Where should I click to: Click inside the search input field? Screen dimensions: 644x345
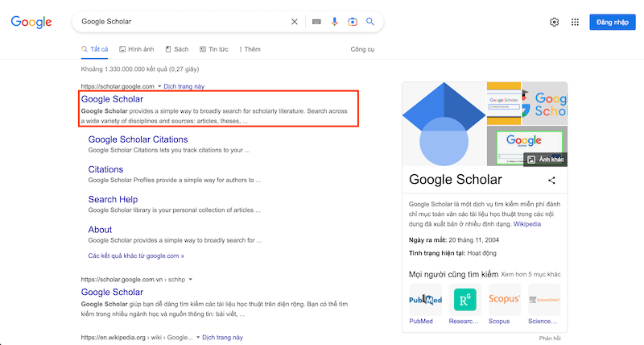183,22
